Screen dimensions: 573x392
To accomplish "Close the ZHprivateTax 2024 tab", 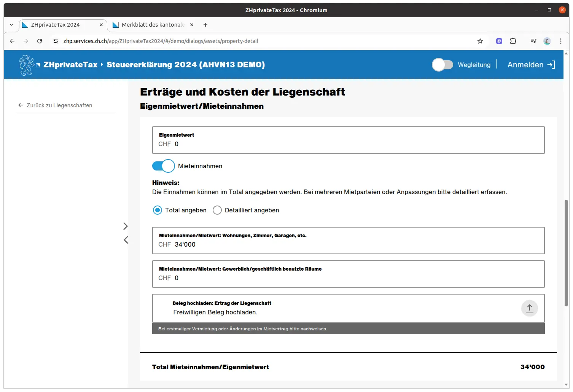I will pyautogui.click(x=101, y=25).
